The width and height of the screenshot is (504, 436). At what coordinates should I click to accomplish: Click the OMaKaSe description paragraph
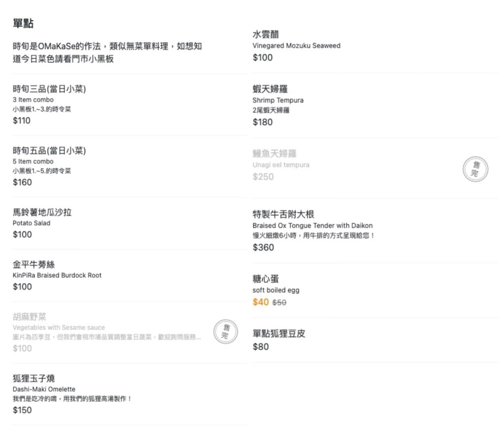[107, 52]
